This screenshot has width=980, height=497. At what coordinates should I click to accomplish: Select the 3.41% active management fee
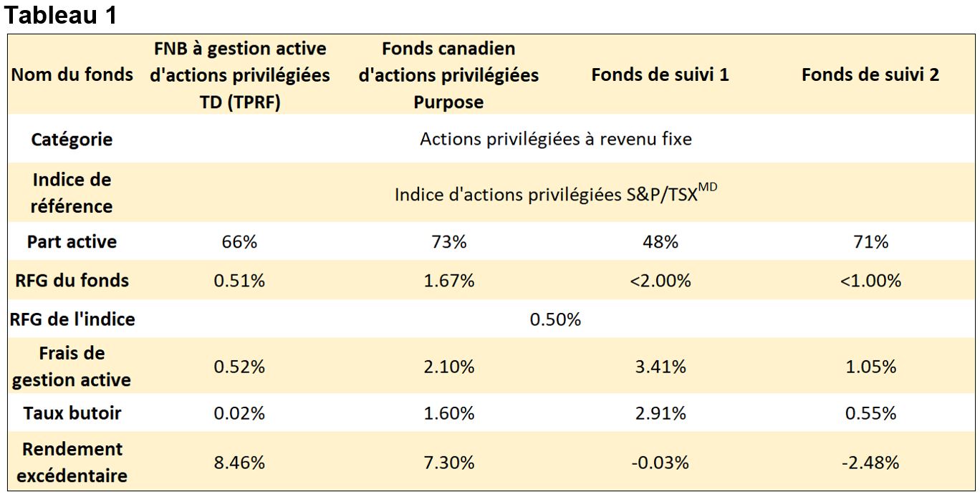[660, 367]
